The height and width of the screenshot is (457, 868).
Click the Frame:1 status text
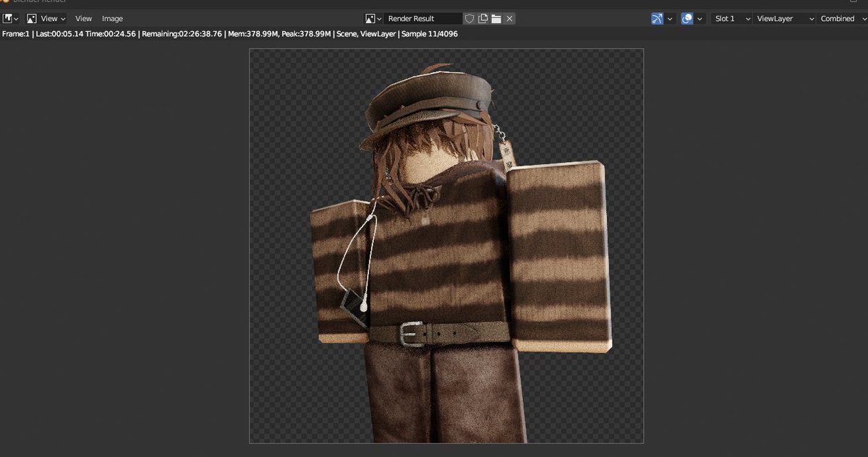(17, 34)
